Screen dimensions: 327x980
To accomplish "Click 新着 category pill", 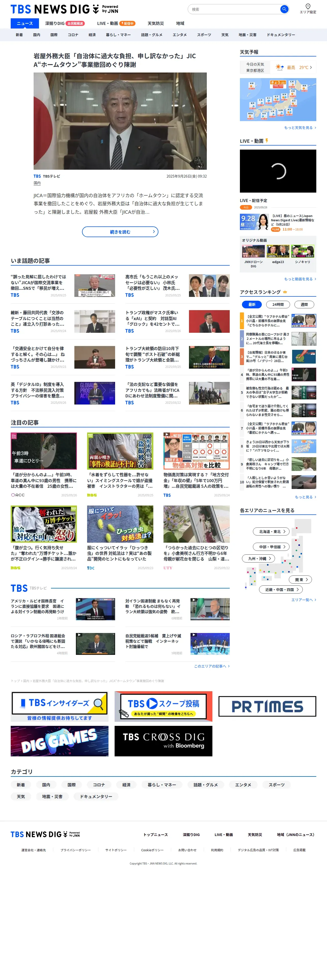I will click(x=21, y=784).
